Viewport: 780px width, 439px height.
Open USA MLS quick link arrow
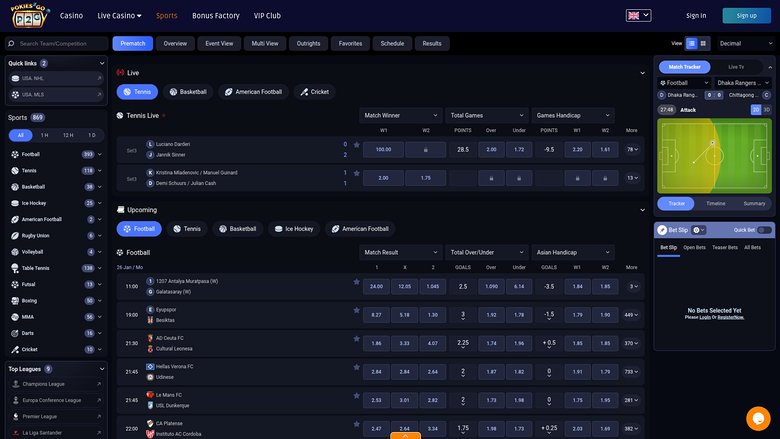99,94
